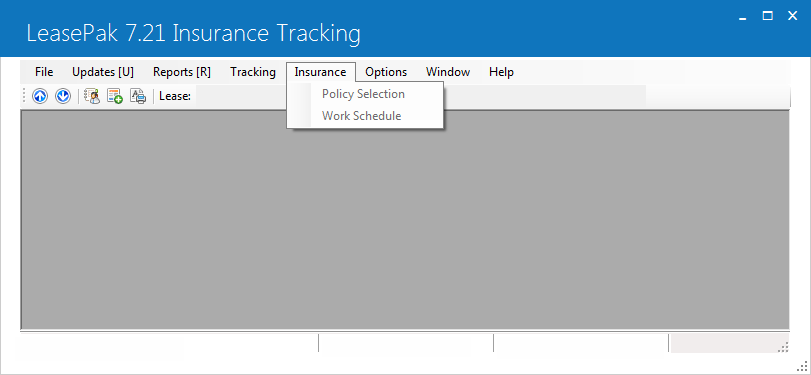The width and height of the screenshot is (811, 375).
Task: Maximize the LeasePak window
Action: coord(768,16)
